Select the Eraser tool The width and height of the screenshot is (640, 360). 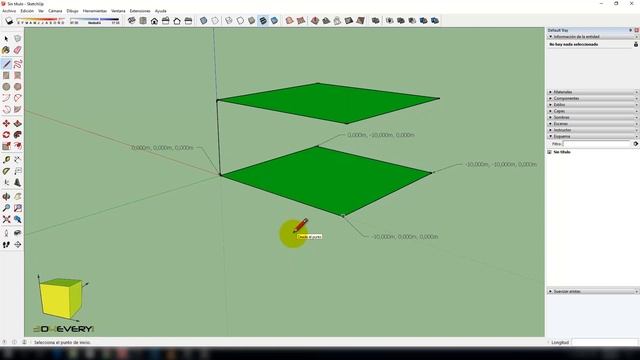click(x=18, y=50)
